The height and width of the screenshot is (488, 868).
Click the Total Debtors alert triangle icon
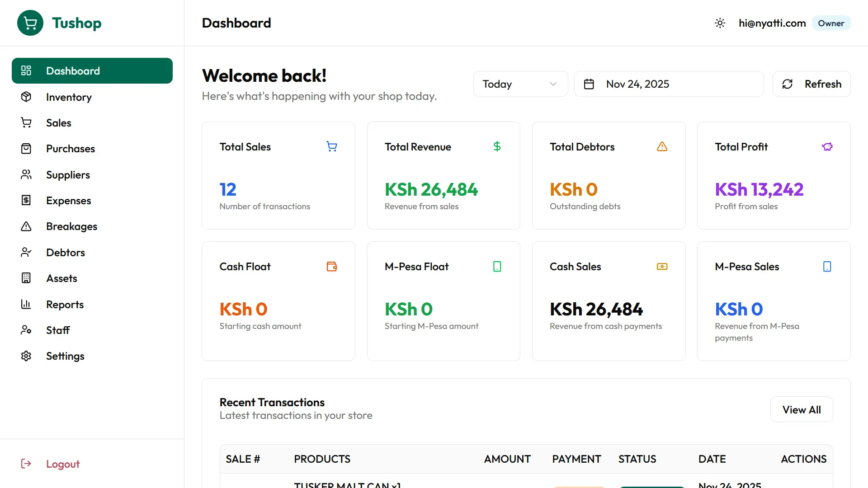pyautogui.click(x=662, y=147)
